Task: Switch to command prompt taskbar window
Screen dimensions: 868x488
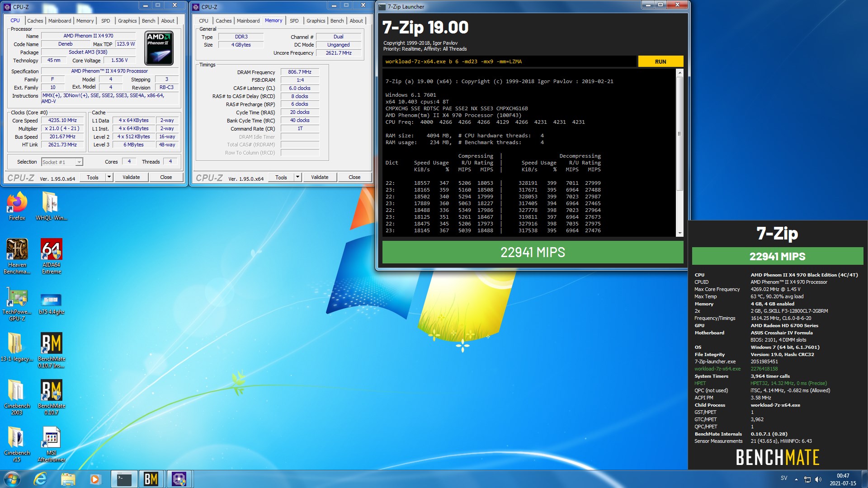Action: coord(124,479)
